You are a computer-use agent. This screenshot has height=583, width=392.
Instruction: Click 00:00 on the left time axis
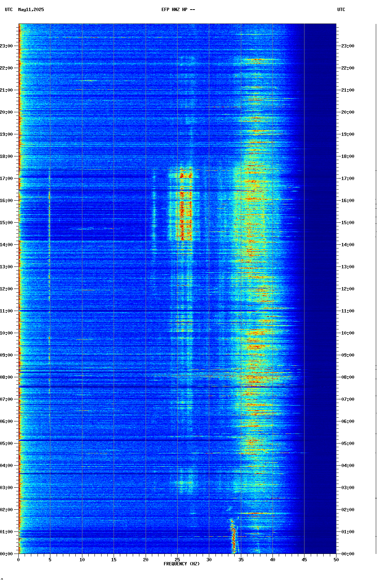click(6, 554)
